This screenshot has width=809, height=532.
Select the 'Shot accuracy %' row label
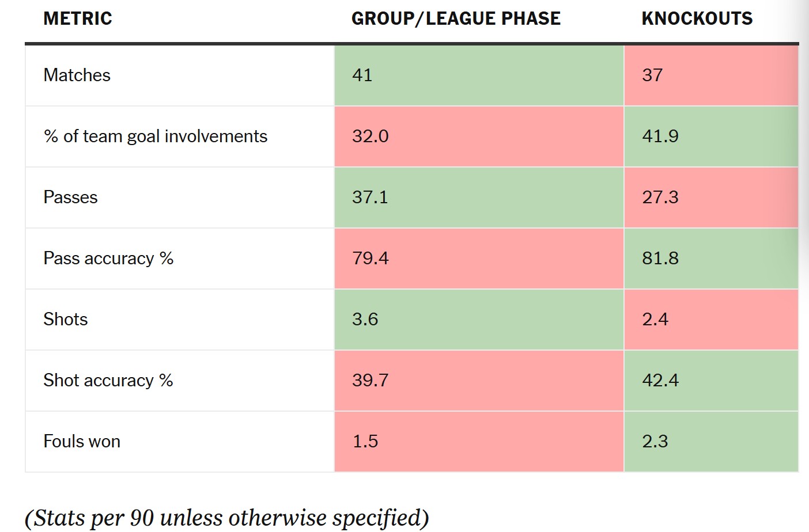108,380
